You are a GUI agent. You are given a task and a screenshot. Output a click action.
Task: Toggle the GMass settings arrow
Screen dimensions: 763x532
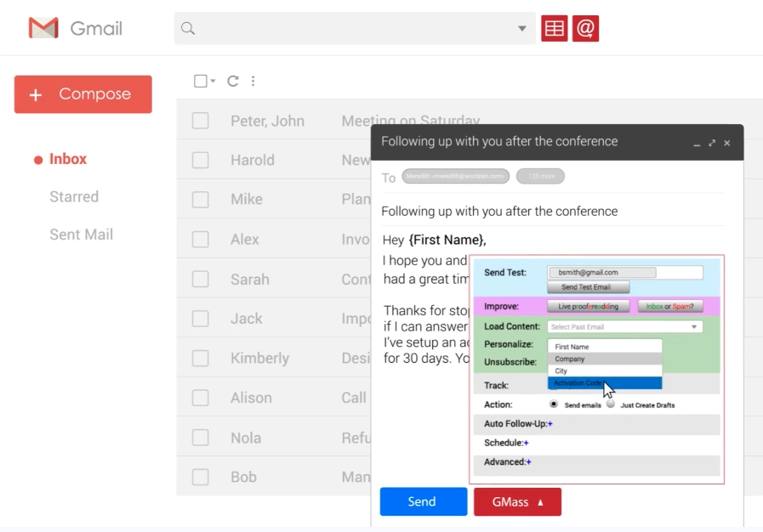tap(541, 502)
